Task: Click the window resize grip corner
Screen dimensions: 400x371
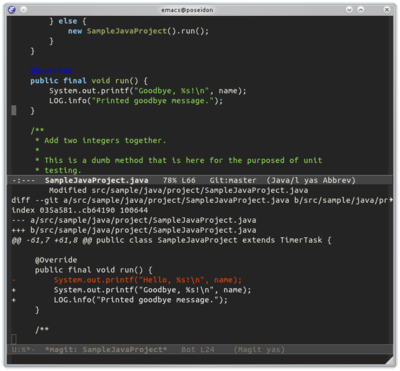Action: tap(389, 360)
